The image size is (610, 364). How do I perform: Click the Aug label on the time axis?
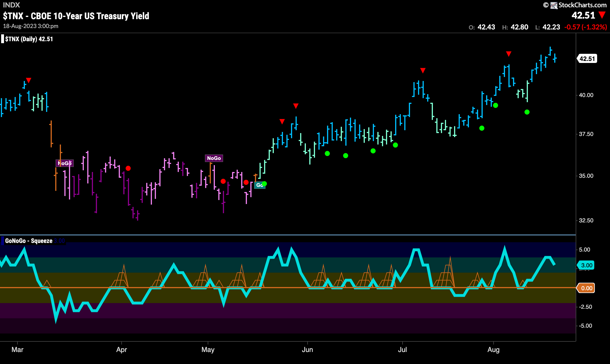coord(494,350)
